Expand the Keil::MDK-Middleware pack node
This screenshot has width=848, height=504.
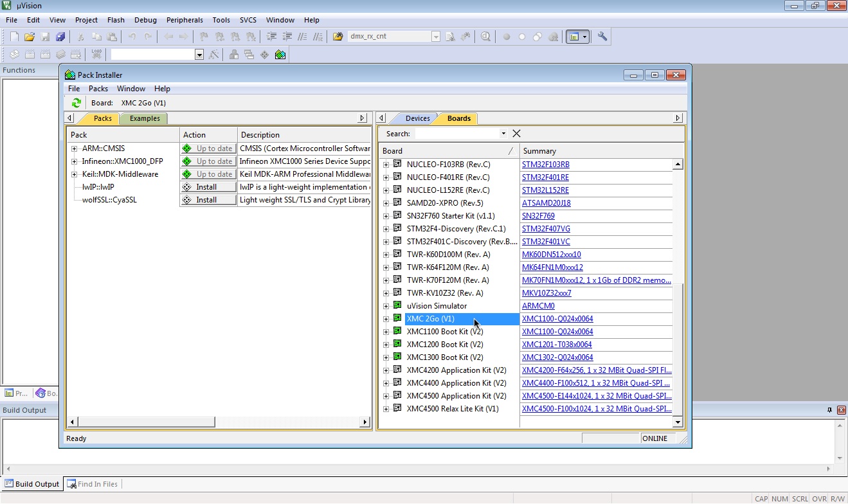(75, 174)
